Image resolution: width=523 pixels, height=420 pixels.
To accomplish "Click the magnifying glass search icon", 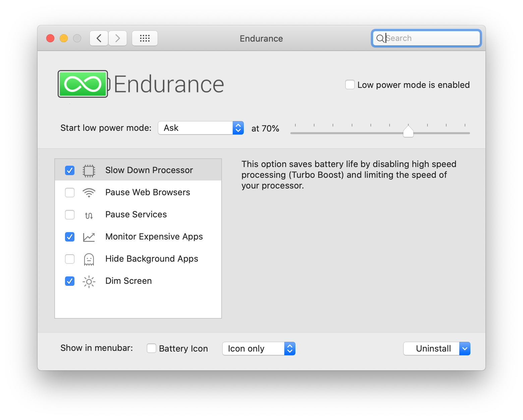I will coord(380,39).
